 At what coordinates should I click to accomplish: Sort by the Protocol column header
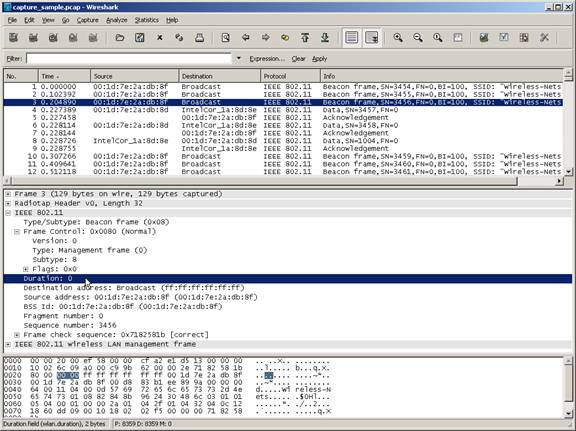pos(290,76)
